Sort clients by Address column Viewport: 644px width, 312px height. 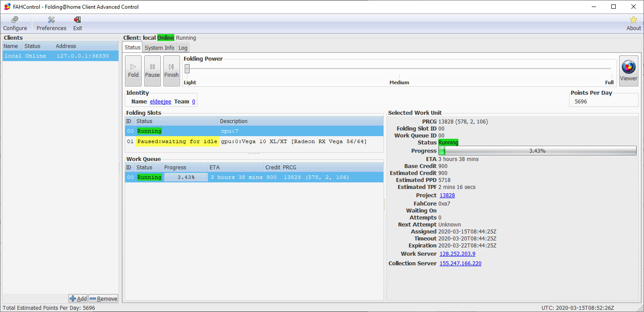pos(86,46)
